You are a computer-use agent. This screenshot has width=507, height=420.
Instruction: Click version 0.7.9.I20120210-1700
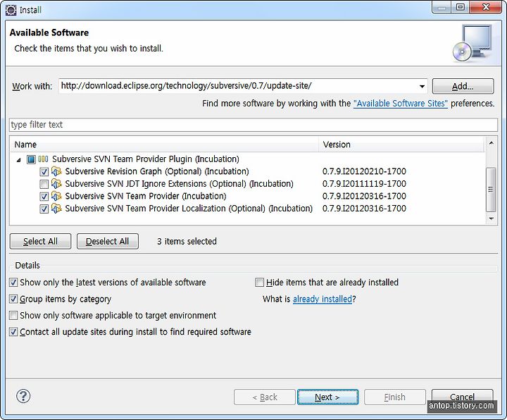point(364,171)
